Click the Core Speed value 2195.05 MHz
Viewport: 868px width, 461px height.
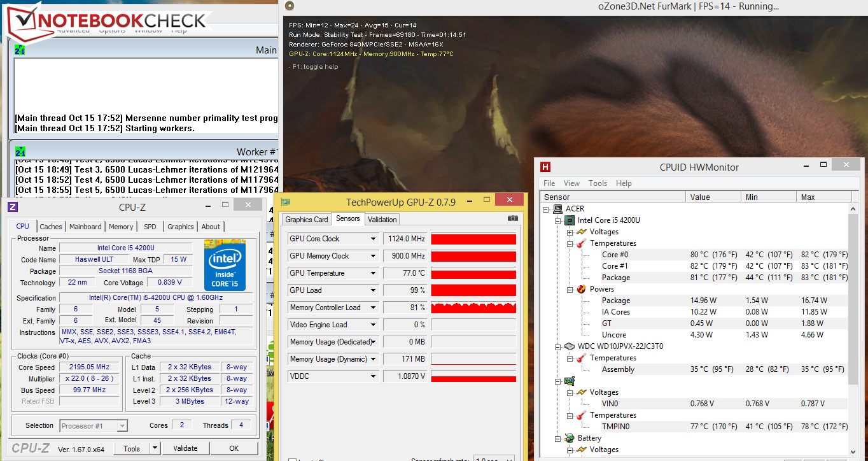(89, 367)
